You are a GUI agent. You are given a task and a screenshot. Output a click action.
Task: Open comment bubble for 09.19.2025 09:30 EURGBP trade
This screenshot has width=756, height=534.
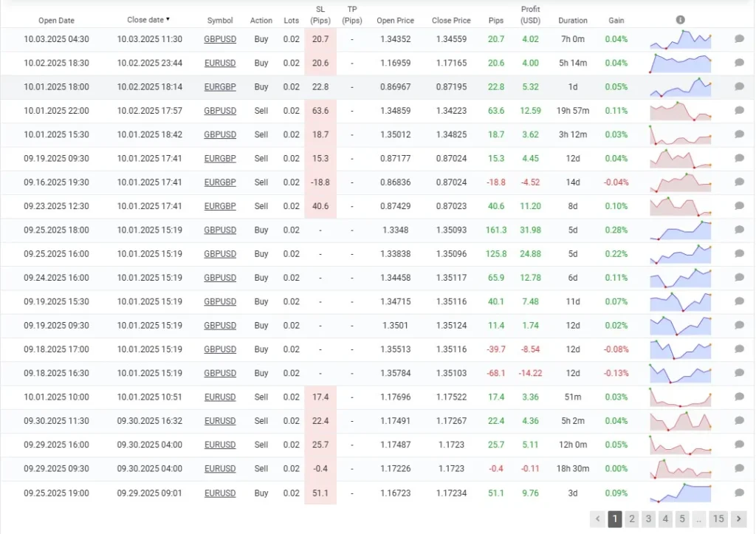pyautogui.click(x=739, y=158)
